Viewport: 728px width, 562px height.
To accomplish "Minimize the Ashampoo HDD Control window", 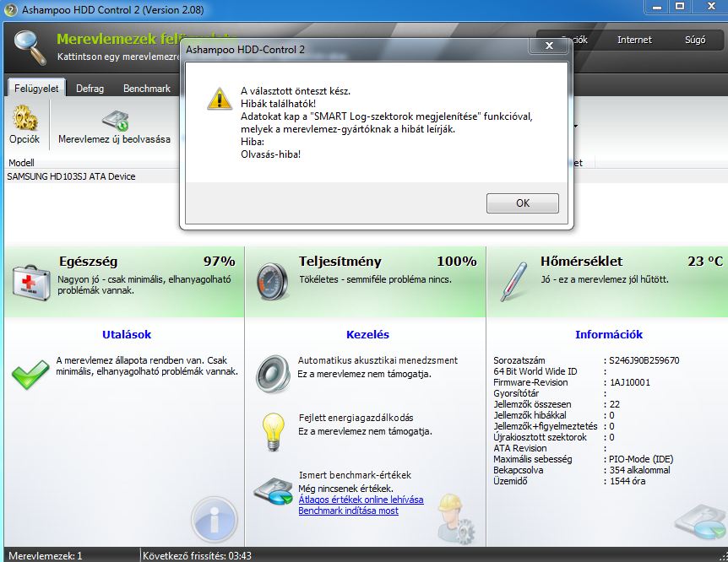I will (656, 7).
